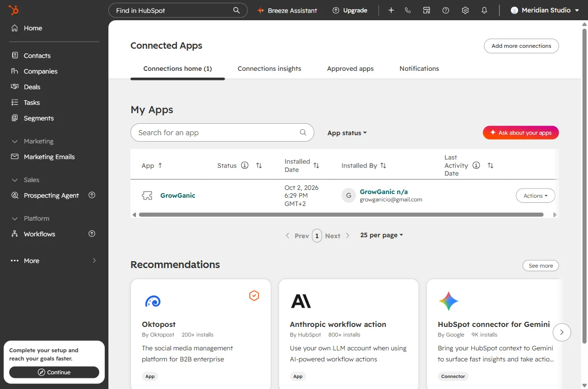Viewport: 588px width, 389px height.
Task: Click the upgrade badge next to Workflows
Action: (92, 234)
